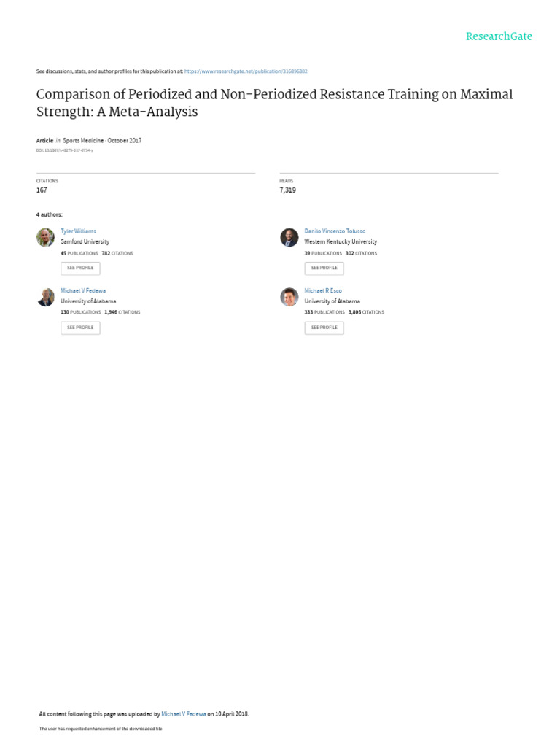The height and width of the screenshot is (747, 560).
Task: Click Michael R Esco's profile photo
Action: point(289,297)
